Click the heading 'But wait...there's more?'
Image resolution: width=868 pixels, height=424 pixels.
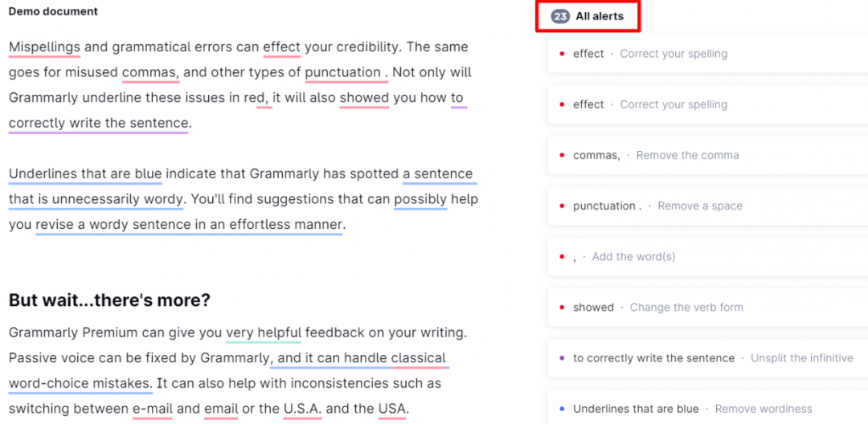click(x=109, y=300)
